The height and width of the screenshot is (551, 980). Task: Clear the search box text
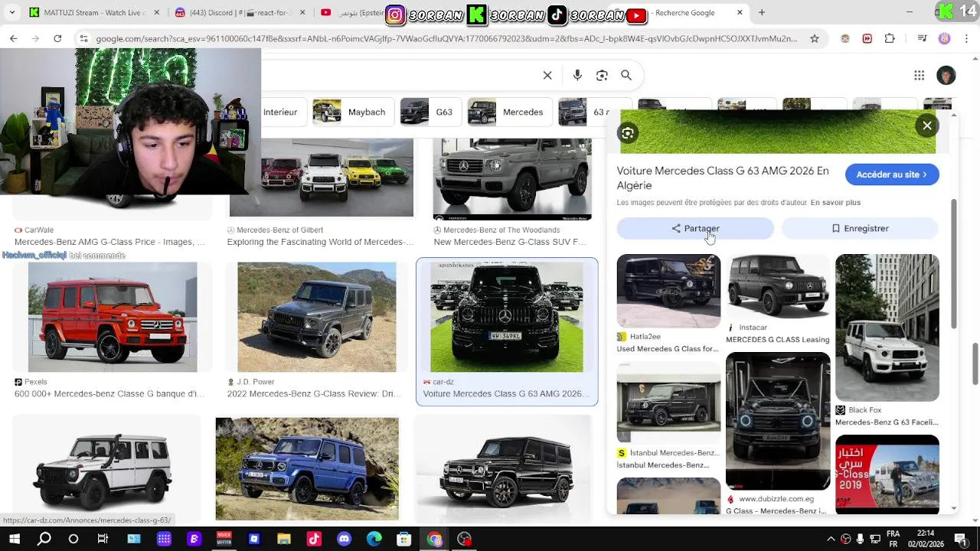coord(547,75)
